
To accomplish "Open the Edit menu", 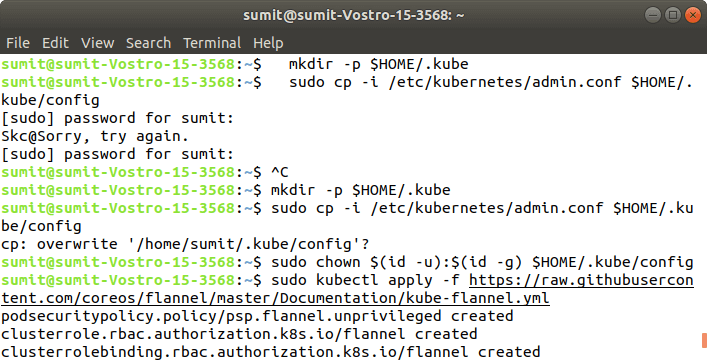I will (55, 43).
